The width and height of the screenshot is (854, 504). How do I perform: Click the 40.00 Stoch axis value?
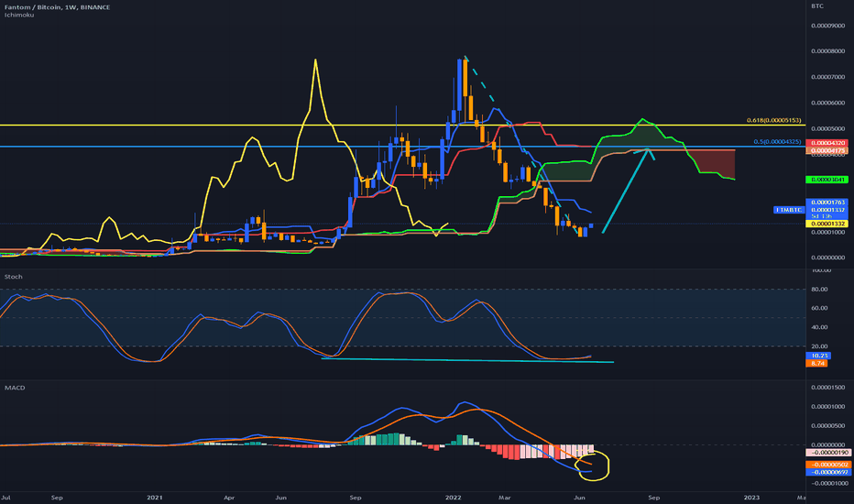coord(819,327)
